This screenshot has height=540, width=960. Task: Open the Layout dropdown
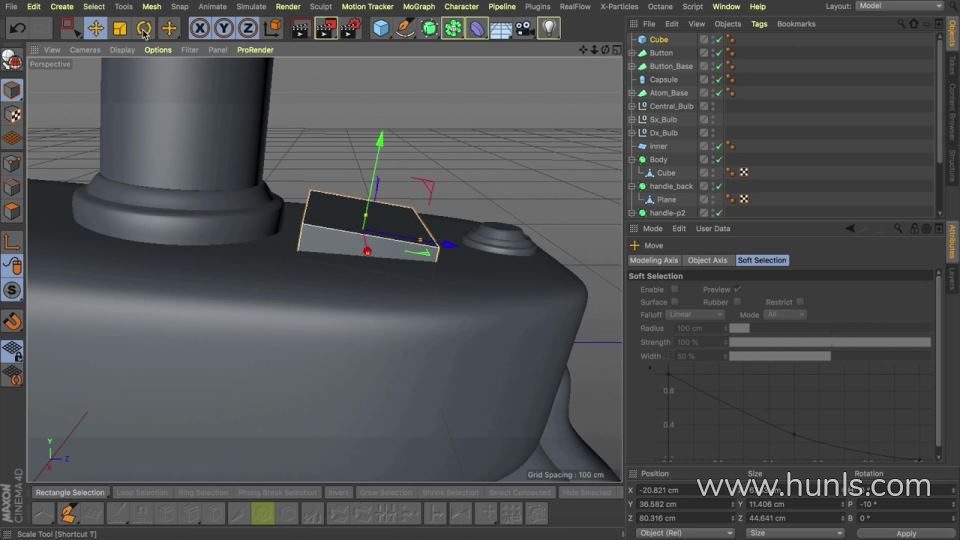coord(899,6)
